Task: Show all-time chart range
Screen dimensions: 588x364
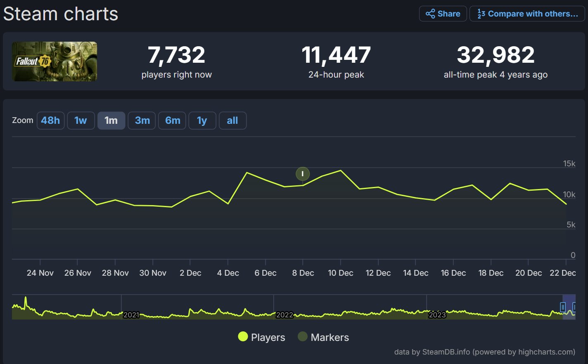Action: [232, 121]
